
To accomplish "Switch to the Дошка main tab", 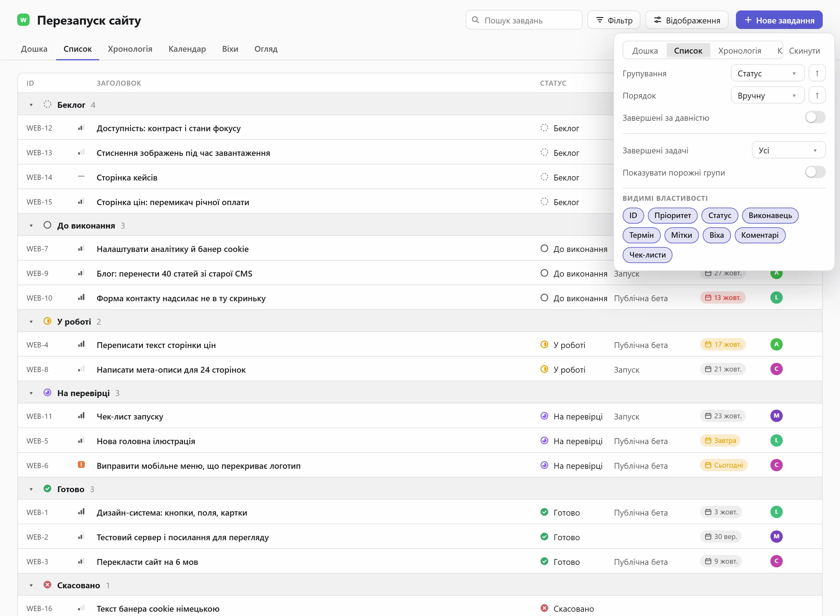I will 34,49.
